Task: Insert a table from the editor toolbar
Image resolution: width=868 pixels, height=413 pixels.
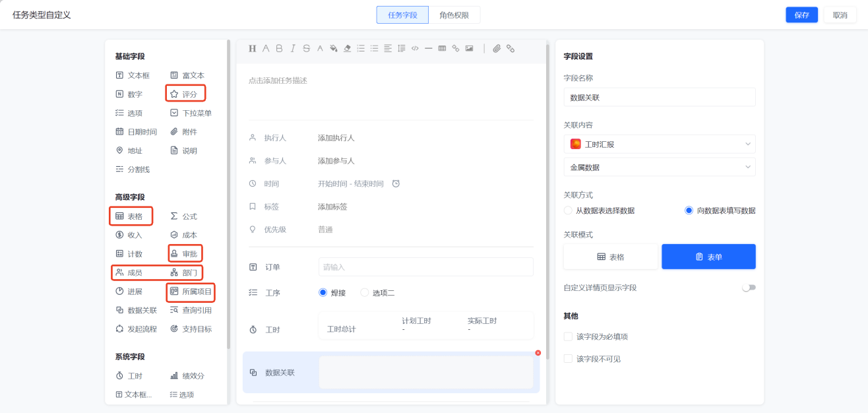Action: pos(442,48)
